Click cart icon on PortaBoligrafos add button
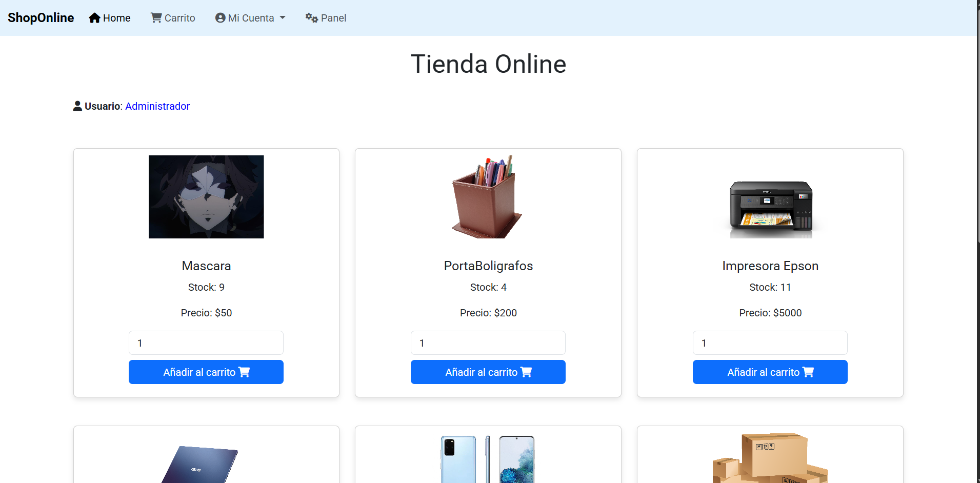Viewport: 980px width, 483px height. tap(526, 372)
